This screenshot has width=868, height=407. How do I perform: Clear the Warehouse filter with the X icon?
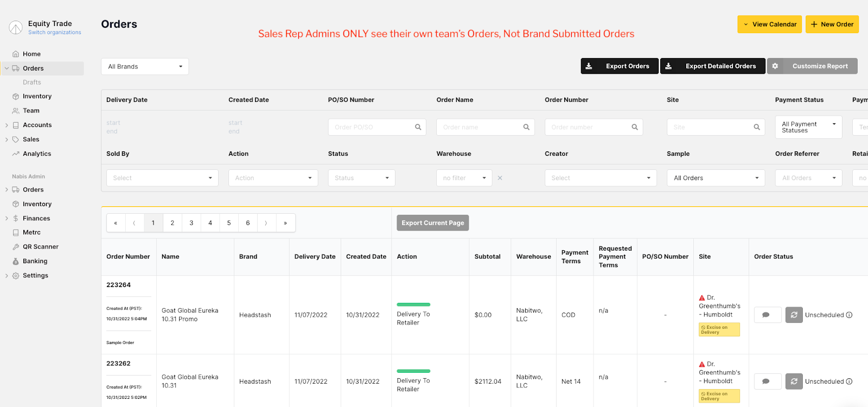(500, 178)
